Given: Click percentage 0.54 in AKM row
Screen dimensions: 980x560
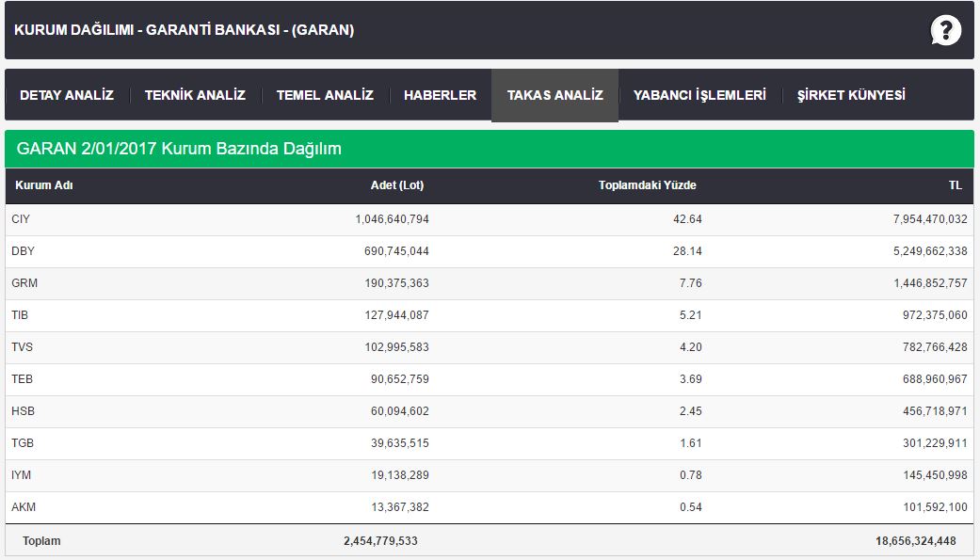Looking at the screenshot, I should pos(691,507).
